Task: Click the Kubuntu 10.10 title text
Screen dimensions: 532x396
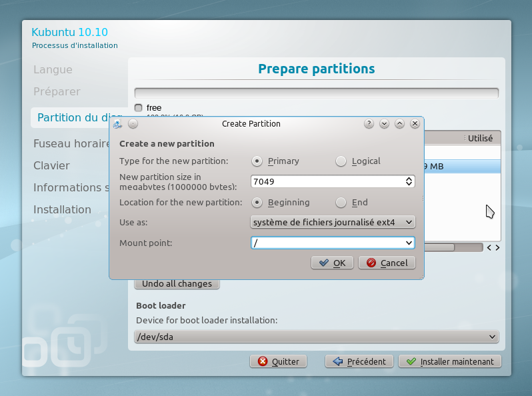Action: point(69,32)
